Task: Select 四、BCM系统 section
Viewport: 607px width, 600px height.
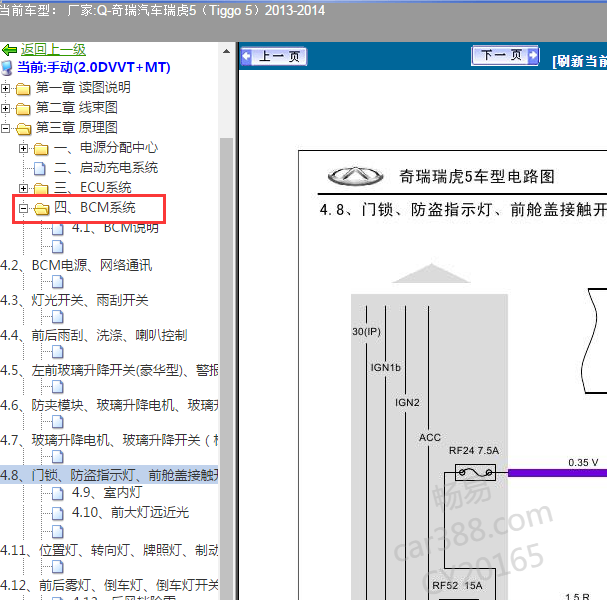Action: [x=94, y=208]
